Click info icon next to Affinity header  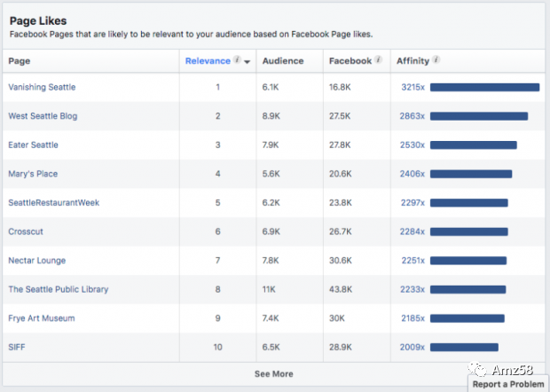[x=436, y=59]
